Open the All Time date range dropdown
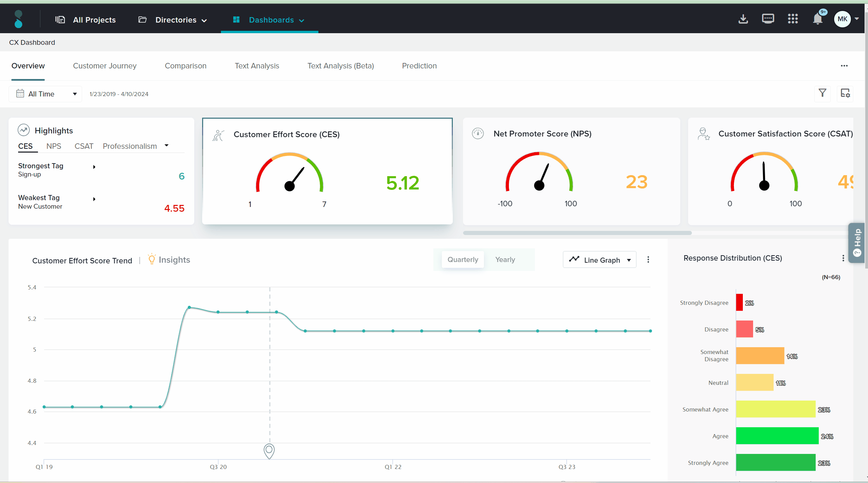Screen dimensions: 868x483 [45, 94]
